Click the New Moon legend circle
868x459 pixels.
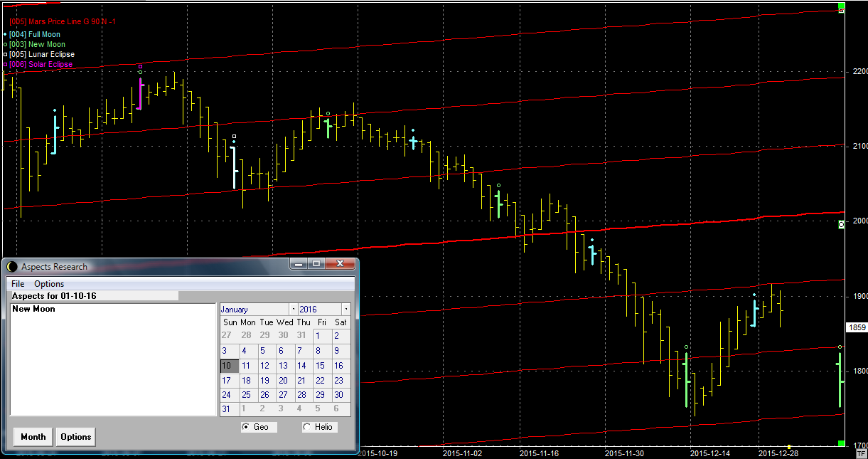click(5, 44)
